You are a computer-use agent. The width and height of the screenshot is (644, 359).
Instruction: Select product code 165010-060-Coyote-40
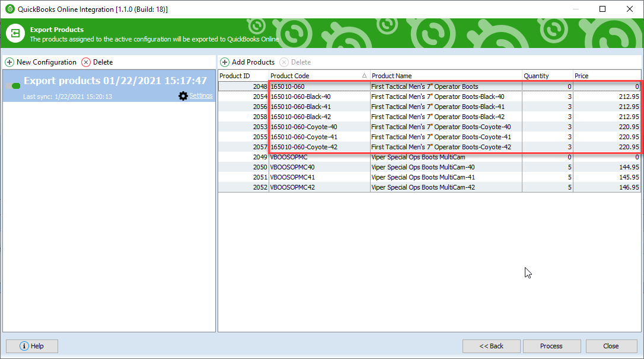click(x=304, y=127)
